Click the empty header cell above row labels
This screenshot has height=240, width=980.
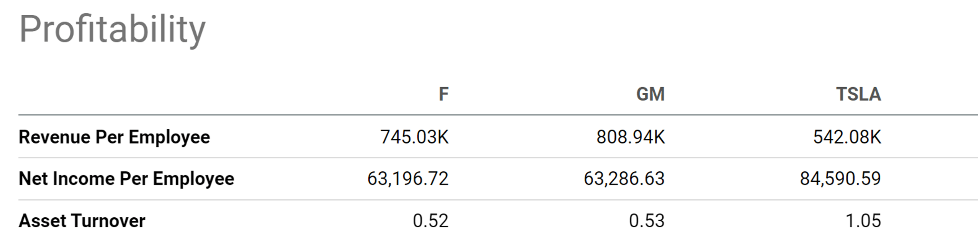(120, 94)
